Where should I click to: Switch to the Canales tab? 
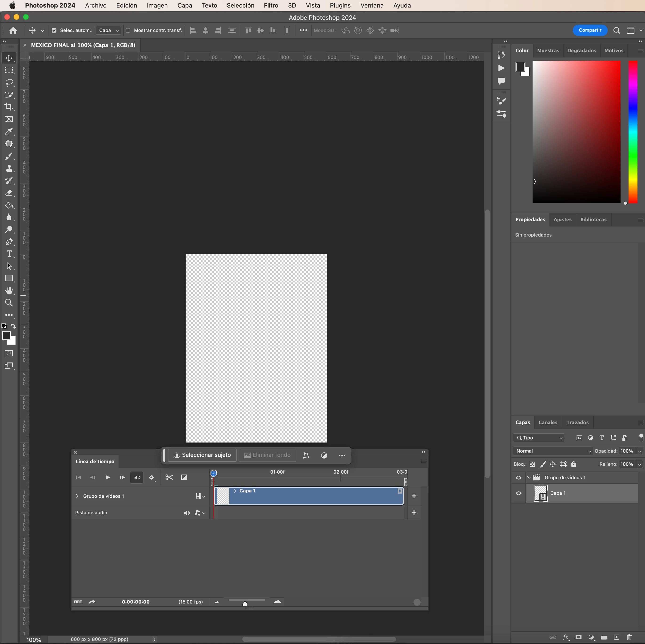[548, 422]
